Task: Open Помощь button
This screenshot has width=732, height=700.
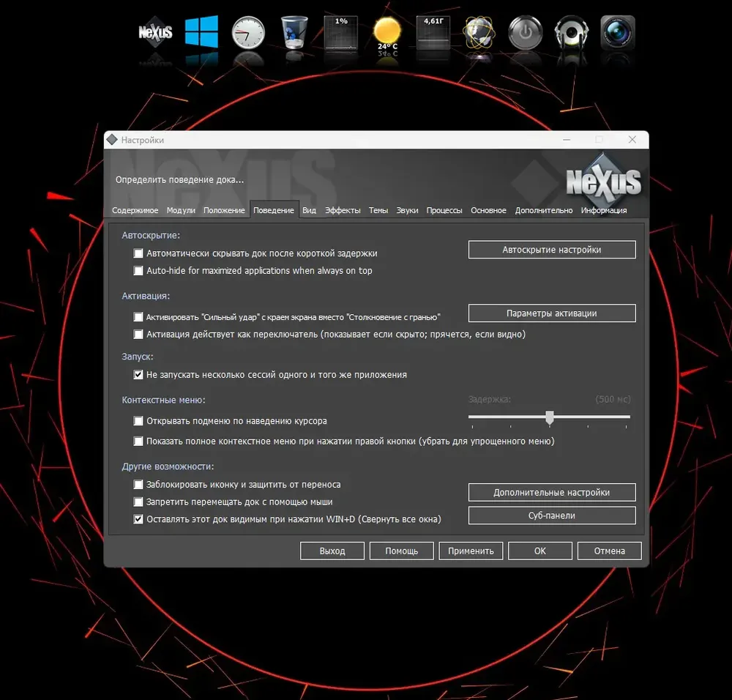Action: (401, 551)
